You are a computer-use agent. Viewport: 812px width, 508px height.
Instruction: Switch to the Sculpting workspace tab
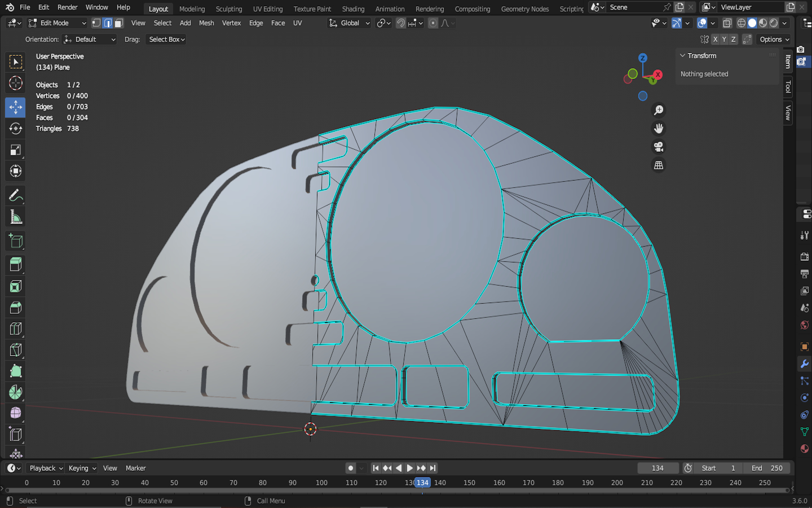[228, 8]
